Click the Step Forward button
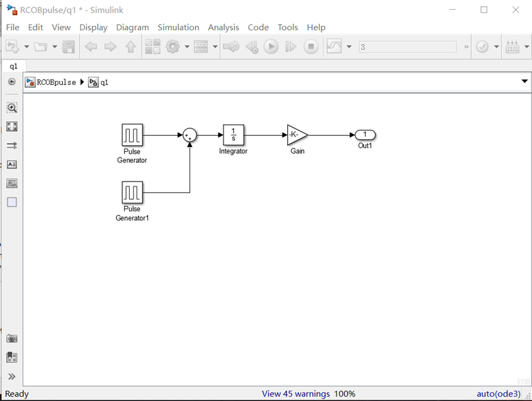Screen dimensions: 532x401 291,47
